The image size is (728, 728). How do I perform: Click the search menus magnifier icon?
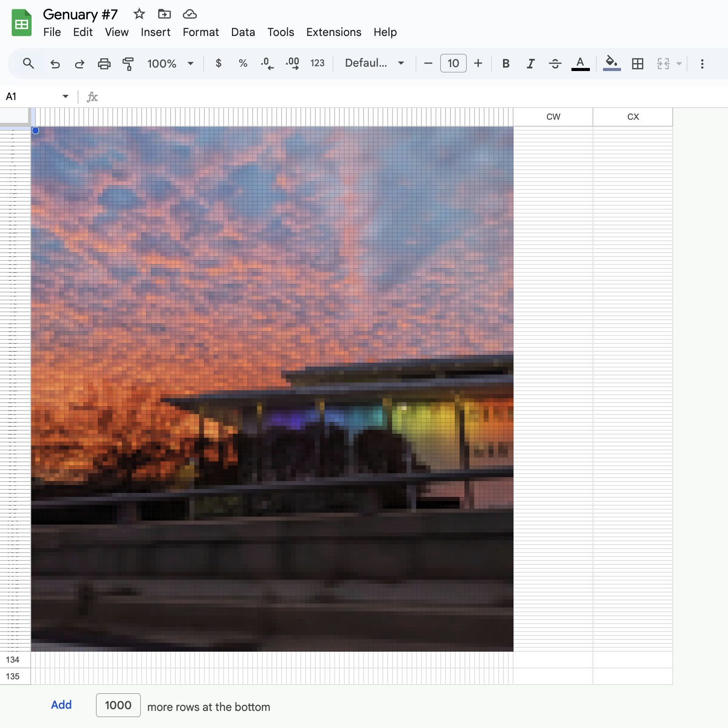29,64
